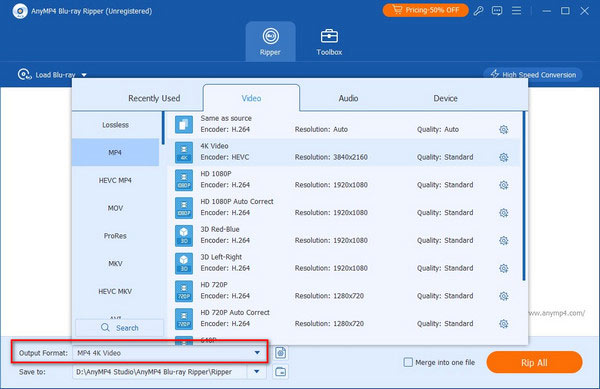Enable High Speed Conversion

pos(533,75)
